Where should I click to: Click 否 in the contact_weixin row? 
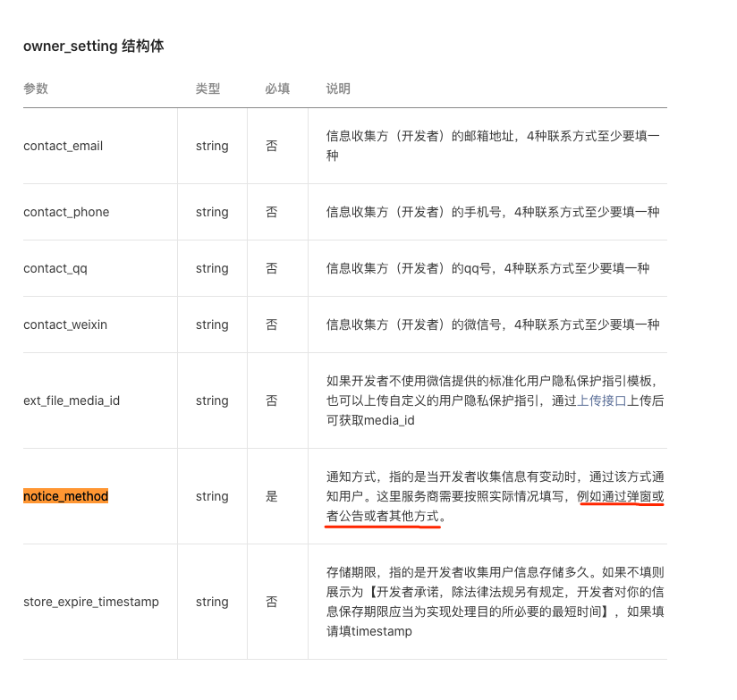pos(272,325)
